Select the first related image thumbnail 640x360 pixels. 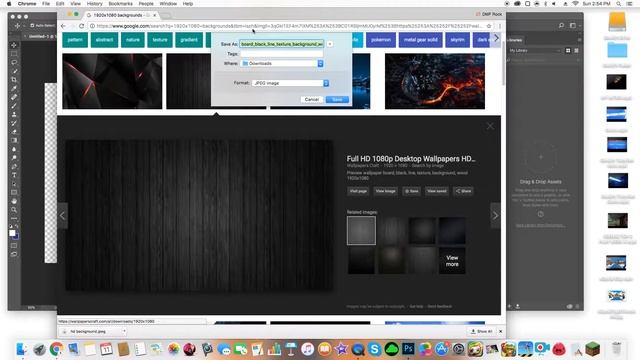click(361, 231)
